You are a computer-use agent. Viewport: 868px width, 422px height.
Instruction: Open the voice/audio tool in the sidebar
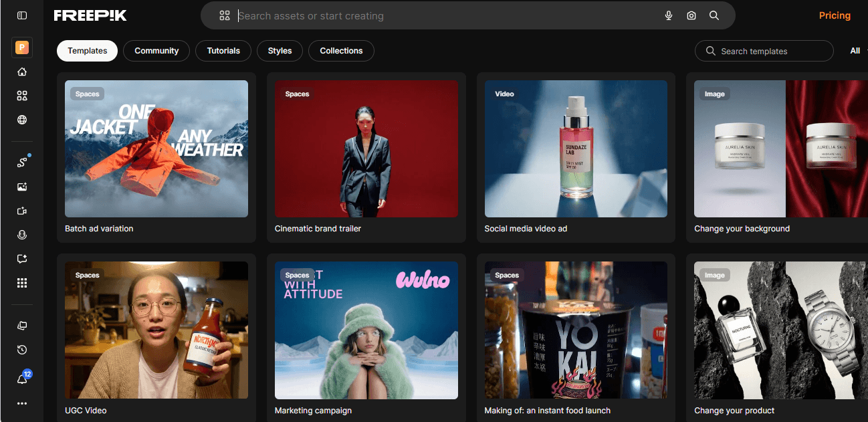pyautogui.click(x=21, y=235)
